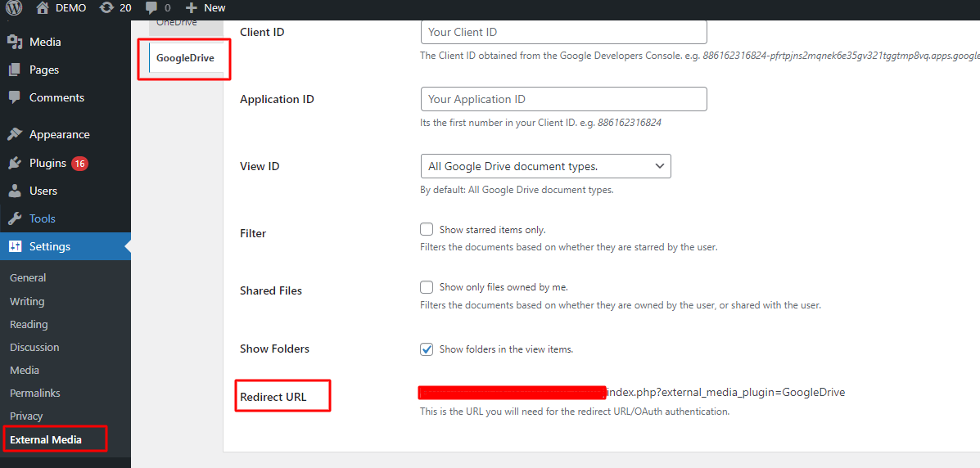Click 'By default: All Google Drive document types.' text
This screenshot has height=468, width=980.
pyautogui.click(x=517, y=189)
